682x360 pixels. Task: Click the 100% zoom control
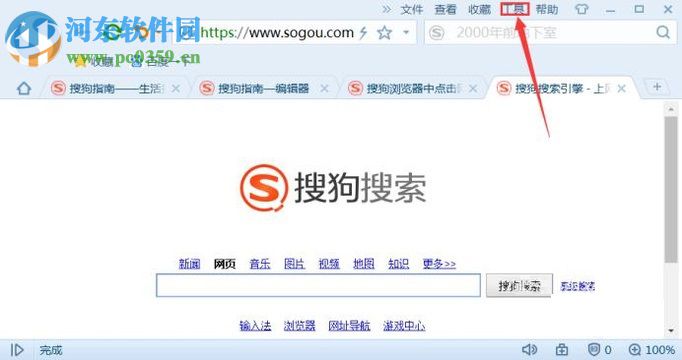point(652,350)
